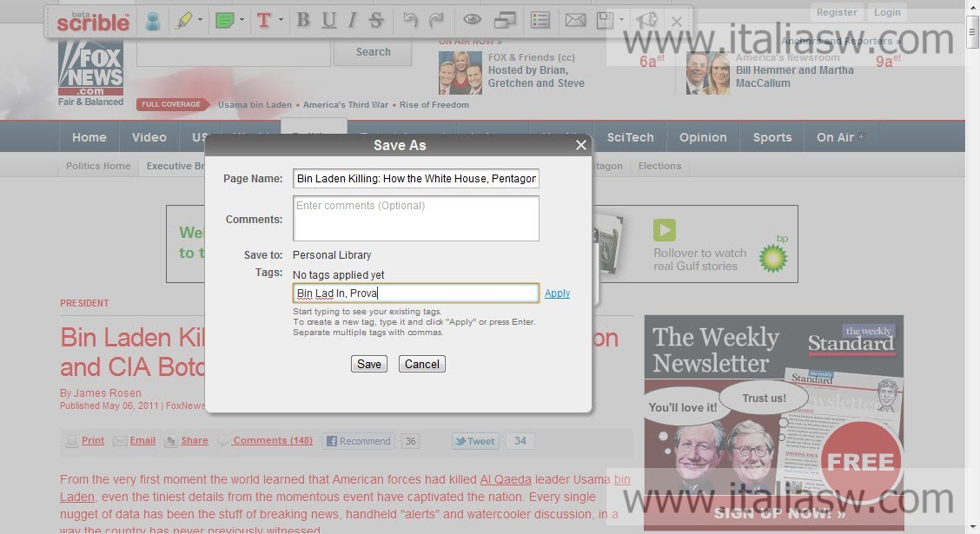This screenshot has width=980, height=534.
Task: Toggle annotation visibility with eye icon
Action: click(472, 20)
